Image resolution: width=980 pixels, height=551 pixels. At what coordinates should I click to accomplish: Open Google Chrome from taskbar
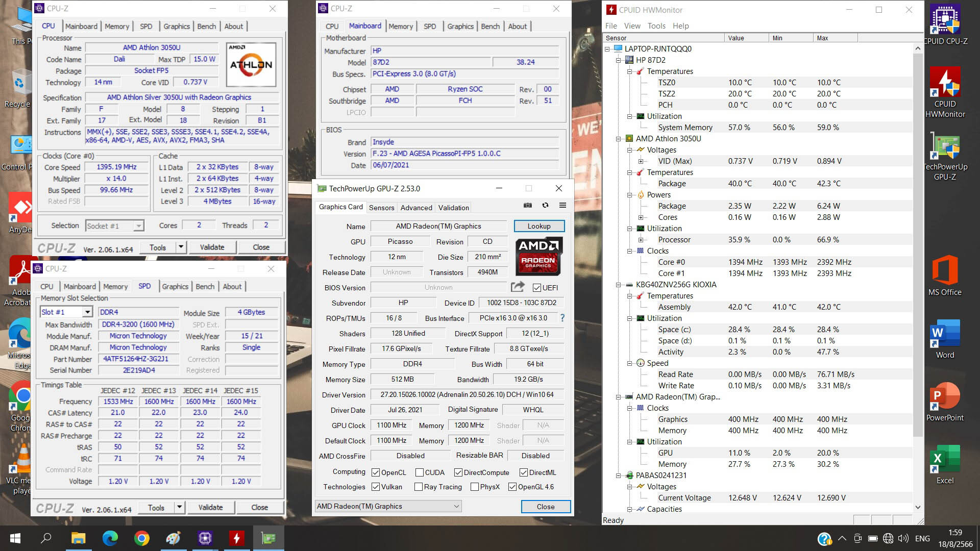pyautogui.click(x=141, y=538)
